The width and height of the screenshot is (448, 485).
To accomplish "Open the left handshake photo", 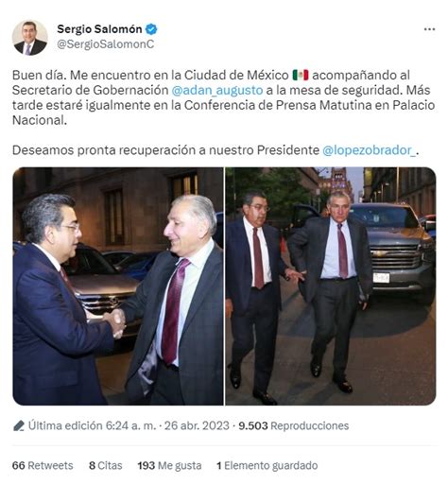I will point(118,286).
